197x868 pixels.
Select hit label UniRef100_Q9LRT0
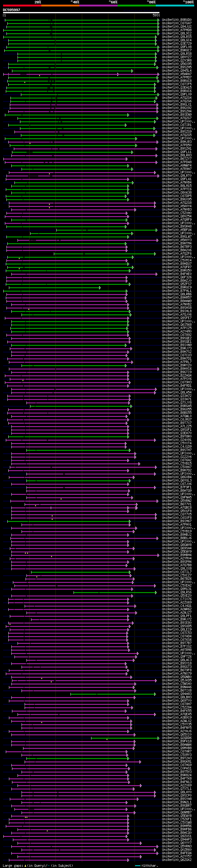(177, 176)
